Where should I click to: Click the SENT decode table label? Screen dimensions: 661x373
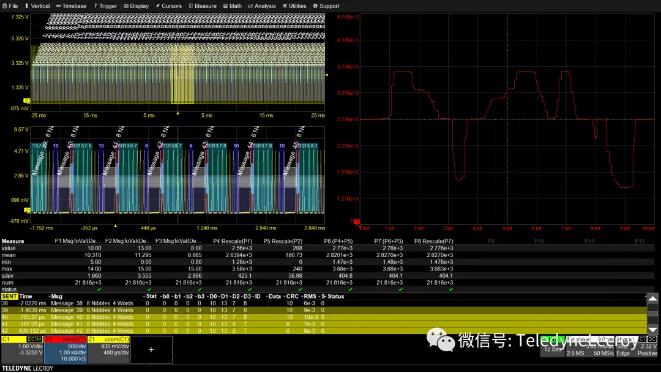[x=9, y=296]
